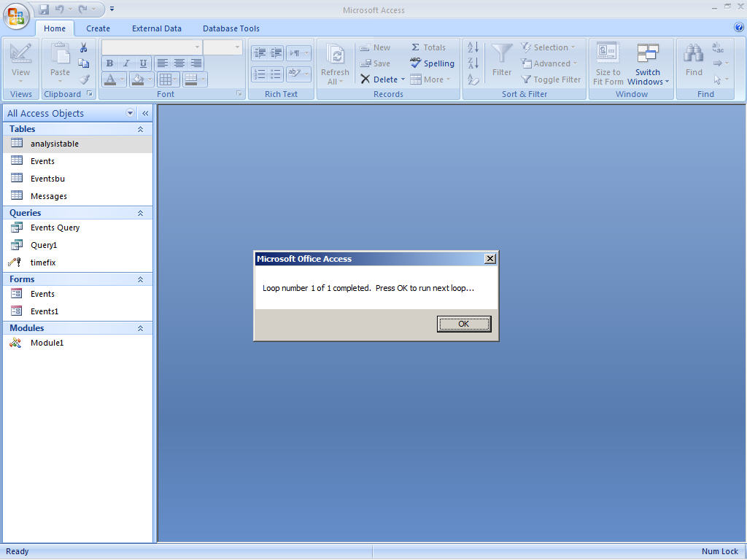Screen dimensions: 747x560
Task: Toggle Bold formatting
Action: pyautogui.click(x=109, y=63)
